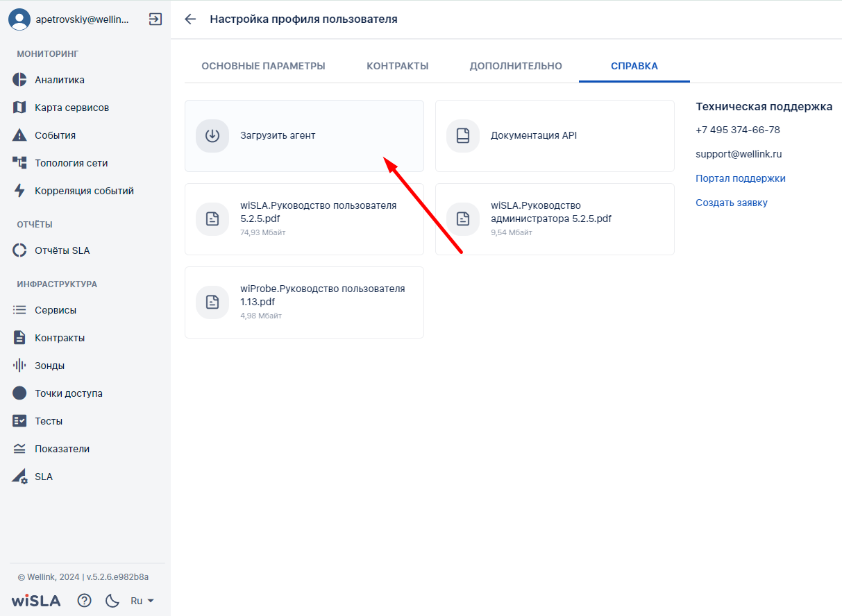Click the Топология сети icon
This screenshot has width=842, height=616.
pyautogui.click(x=19, y=163)
